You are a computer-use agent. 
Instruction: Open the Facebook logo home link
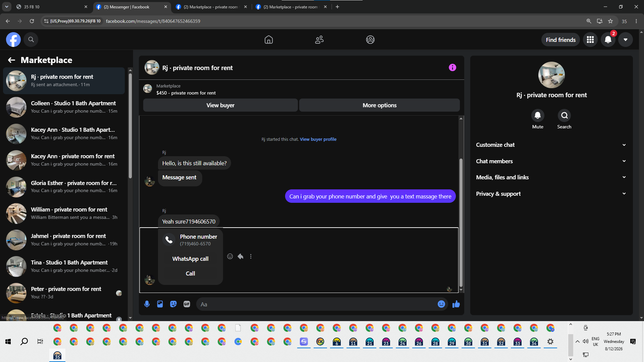click(13, 40)
